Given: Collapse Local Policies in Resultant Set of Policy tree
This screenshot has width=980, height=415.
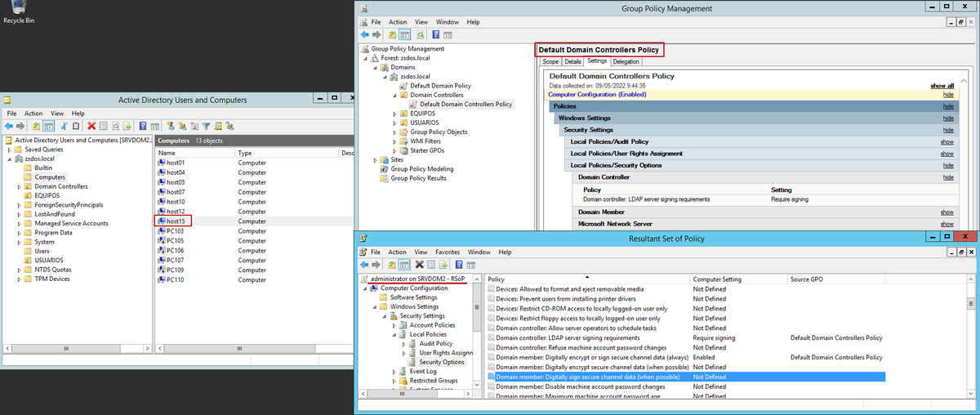Looking at the screenshot, I should (x=394, y=334).
